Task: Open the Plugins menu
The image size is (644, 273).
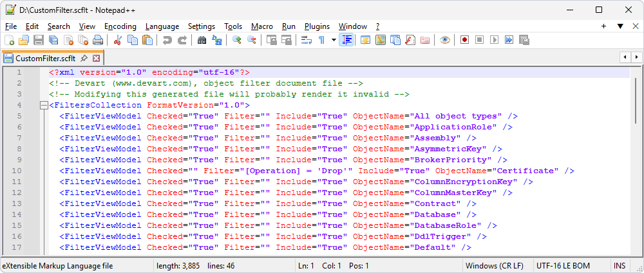Action: (x=317, y=26)
